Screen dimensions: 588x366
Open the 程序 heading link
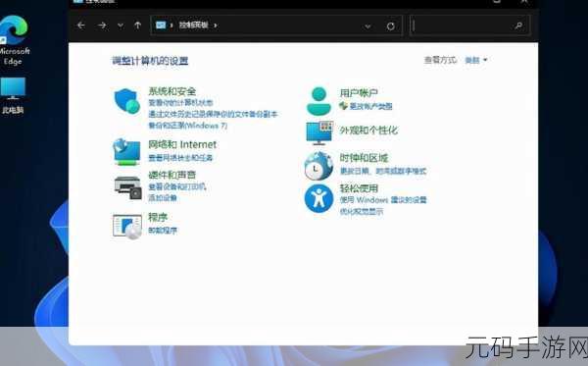click(158, 218)
